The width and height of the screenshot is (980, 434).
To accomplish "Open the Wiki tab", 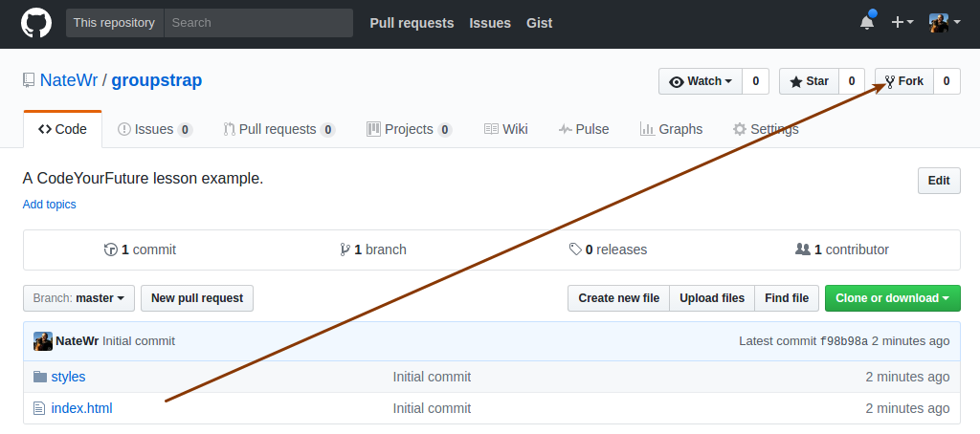I will (505, 129).
